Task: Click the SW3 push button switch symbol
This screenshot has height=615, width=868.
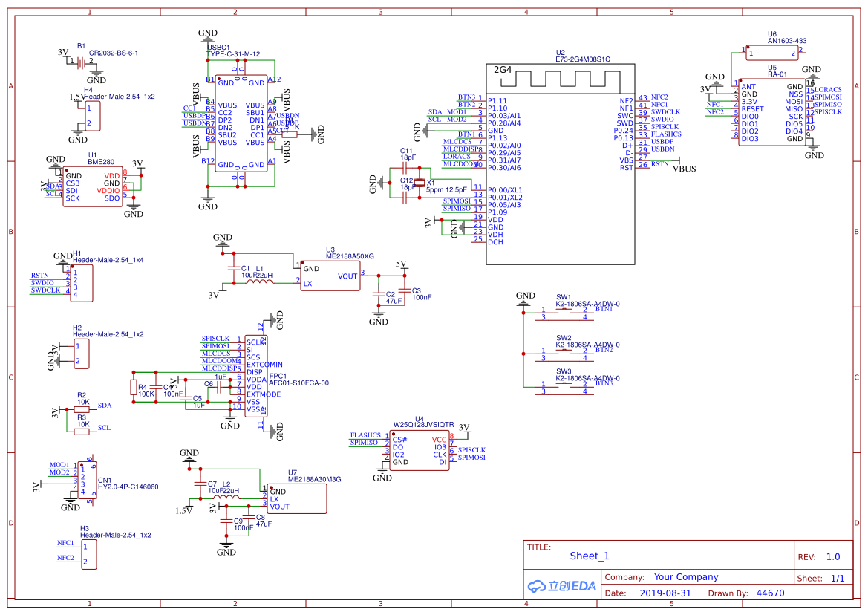Action: (x=564, y=388)
